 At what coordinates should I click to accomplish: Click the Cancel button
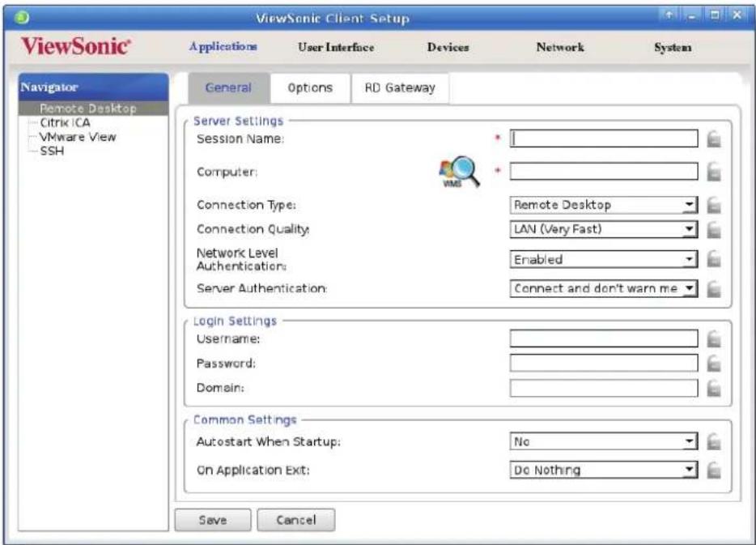click(x=296, y=520)
